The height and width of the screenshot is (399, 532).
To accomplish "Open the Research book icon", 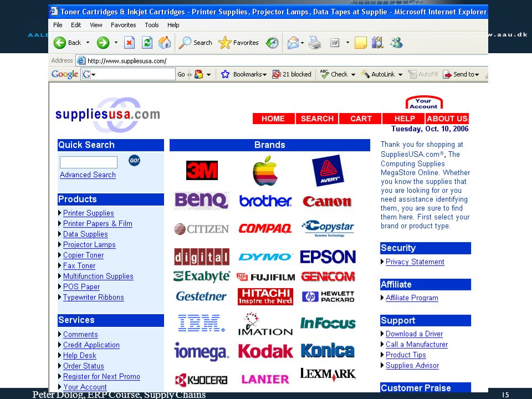I will [x=377, y=43].
